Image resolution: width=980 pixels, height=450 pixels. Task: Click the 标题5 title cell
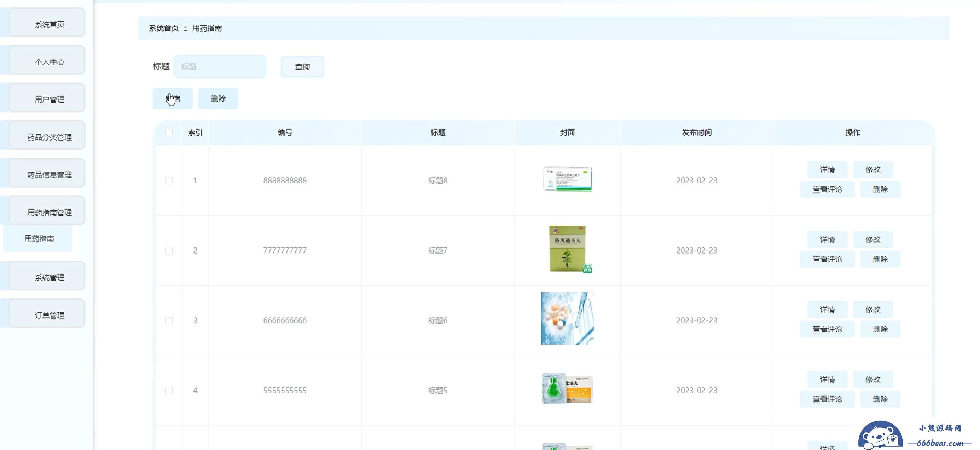click(x=438, y=391)
